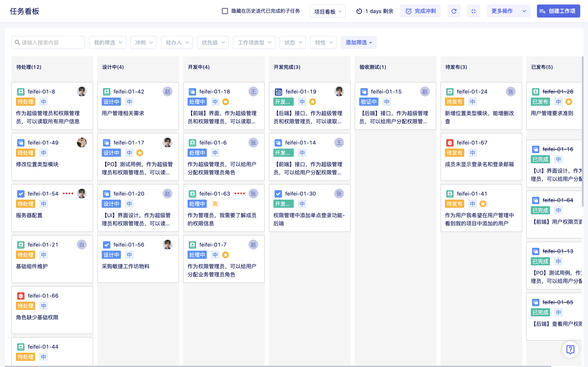The width and height of the screenshot is (588, 367).
Task: Click the 待处理(12) column header
Action: pyautogui.click(x=29, y=67)
